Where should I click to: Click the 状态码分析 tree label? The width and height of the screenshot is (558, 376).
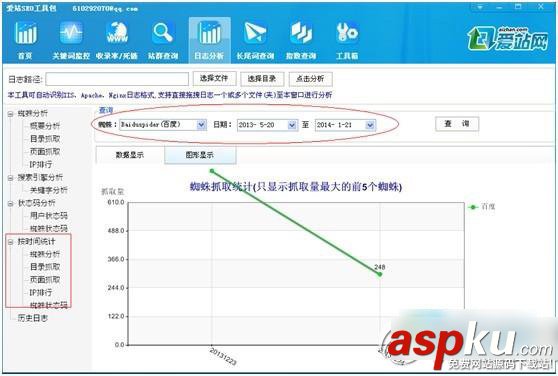[37, 203]
